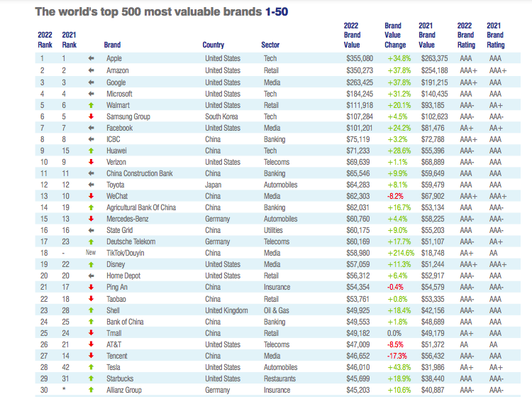Screen dimensions: 532x397
Task: Click the green up arrow beside Shell
Action: [x=91, y=310]
